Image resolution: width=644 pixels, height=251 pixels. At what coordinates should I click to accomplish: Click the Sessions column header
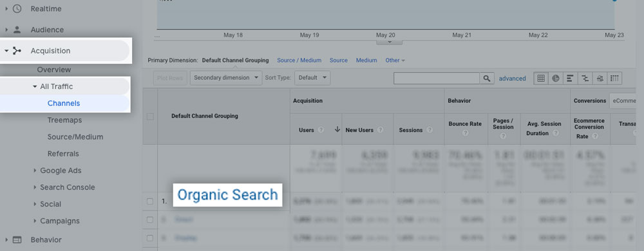pyautogui.click(x=411, y=130)
